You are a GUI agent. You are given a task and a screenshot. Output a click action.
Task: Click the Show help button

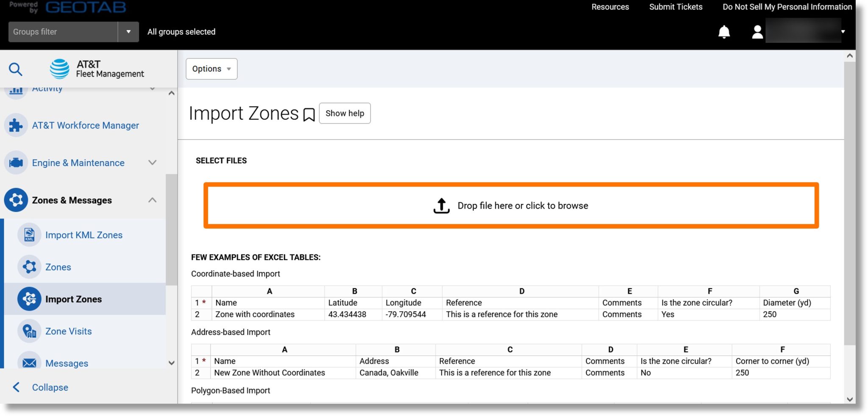click(345, 113)
